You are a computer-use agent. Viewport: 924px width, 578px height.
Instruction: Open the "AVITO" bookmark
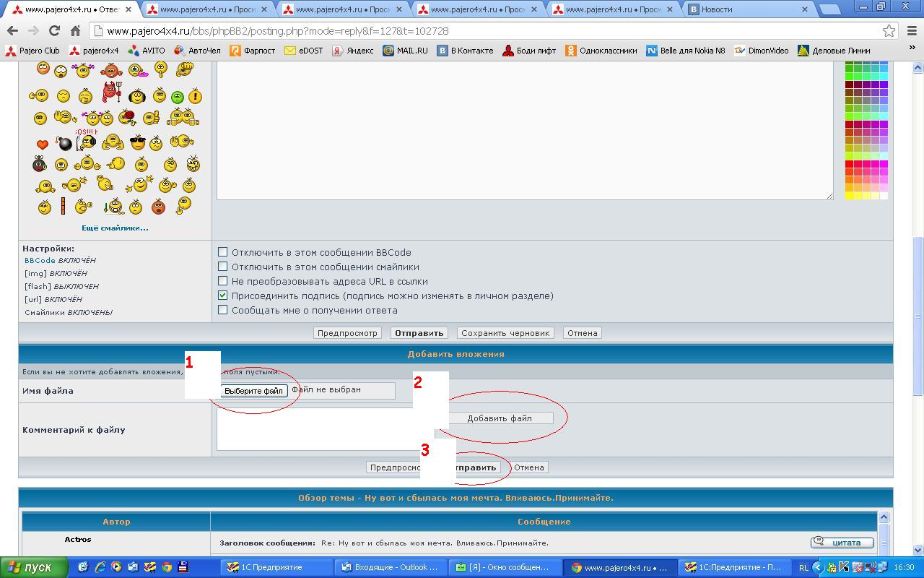click(x=147, y=51)
